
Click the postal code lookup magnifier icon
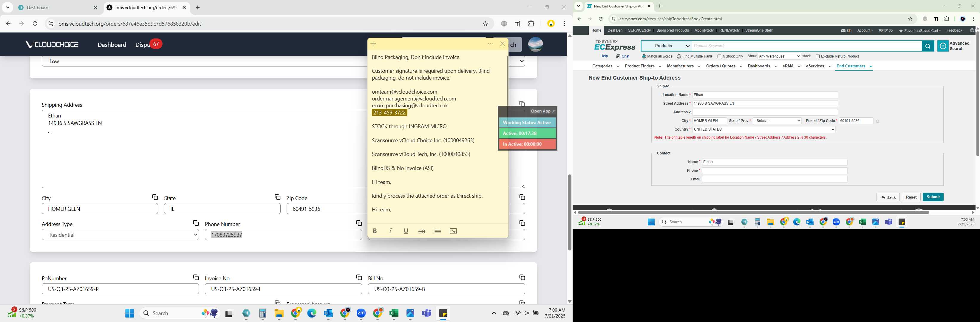pos(878,121)
